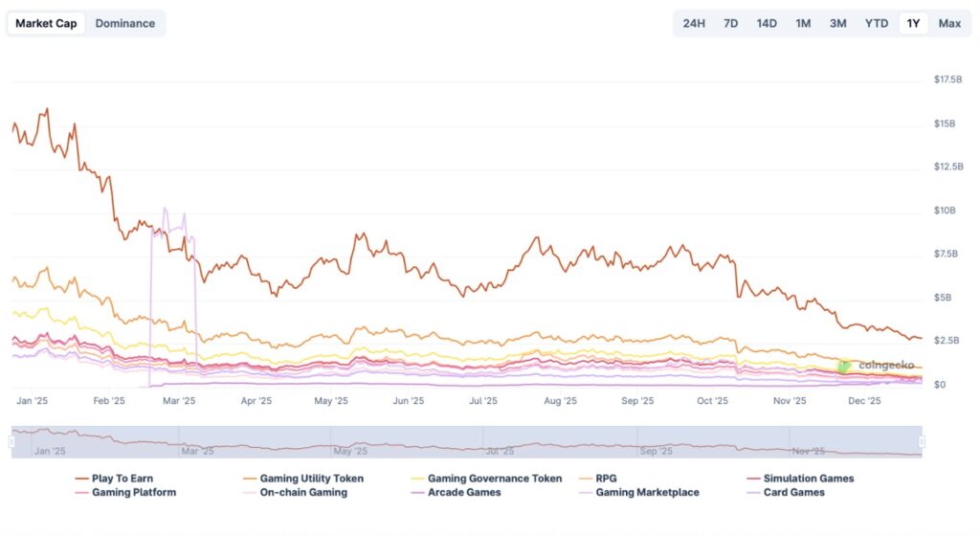Image resolution: width=980 pixels, height=536 pixels.
Task: Pick the 3M time range
Action: pyautogui.click(x=837, y=23)
